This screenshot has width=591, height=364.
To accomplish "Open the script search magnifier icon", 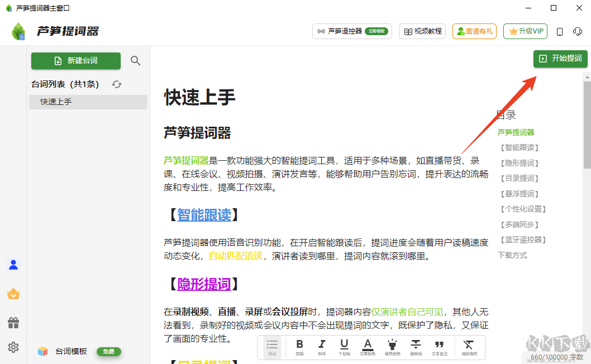I will [x=135, y=61].
